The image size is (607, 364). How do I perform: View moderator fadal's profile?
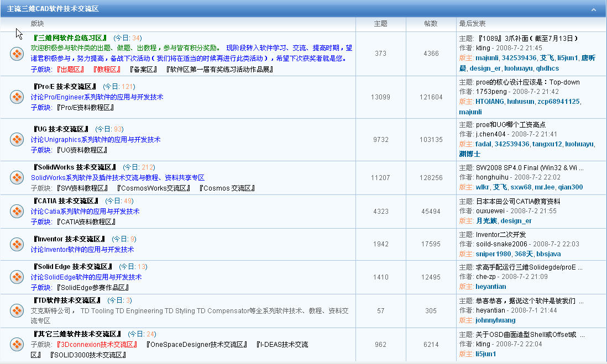tap(483, 144)
